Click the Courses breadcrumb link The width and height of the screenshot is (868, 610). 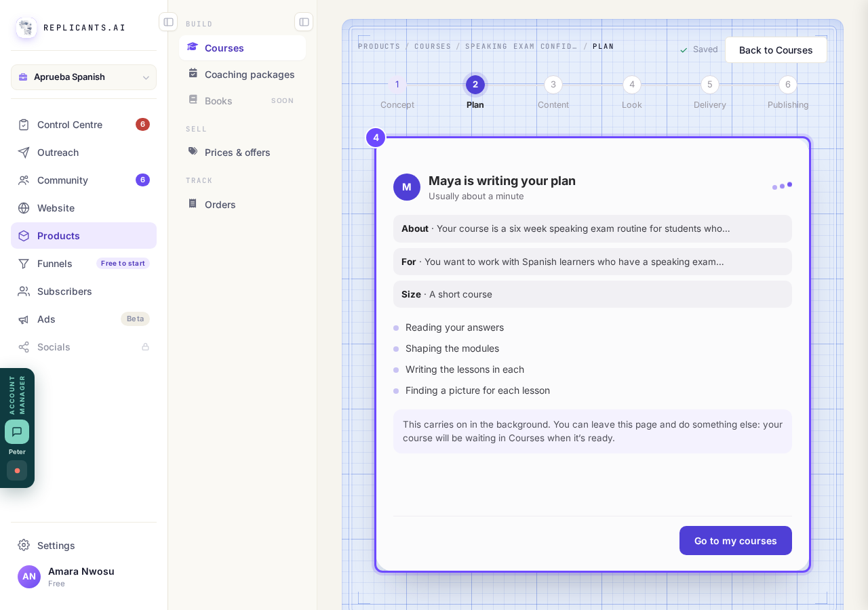[x=433, y=47]
